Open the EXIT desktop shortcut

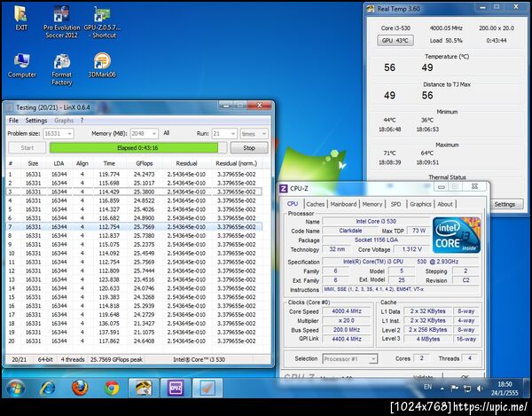tap(21, 18)
